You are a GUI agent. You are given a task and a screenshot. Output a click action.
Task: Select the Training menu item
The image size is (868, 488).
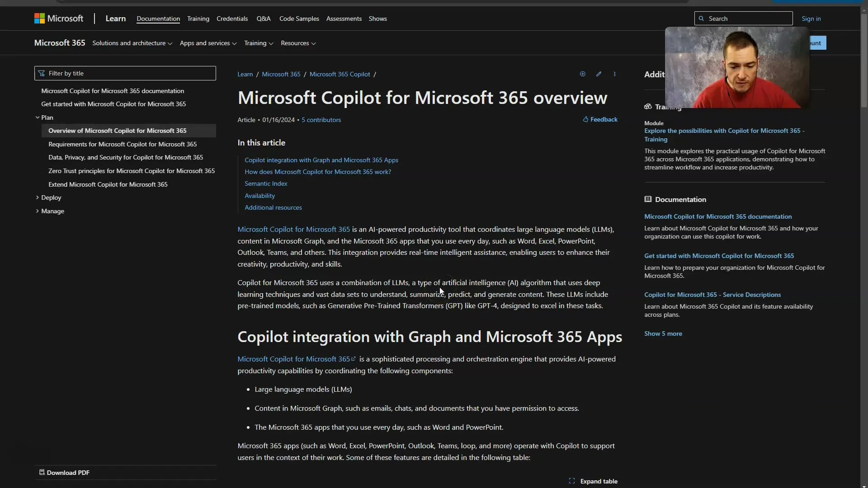point(198,19)
